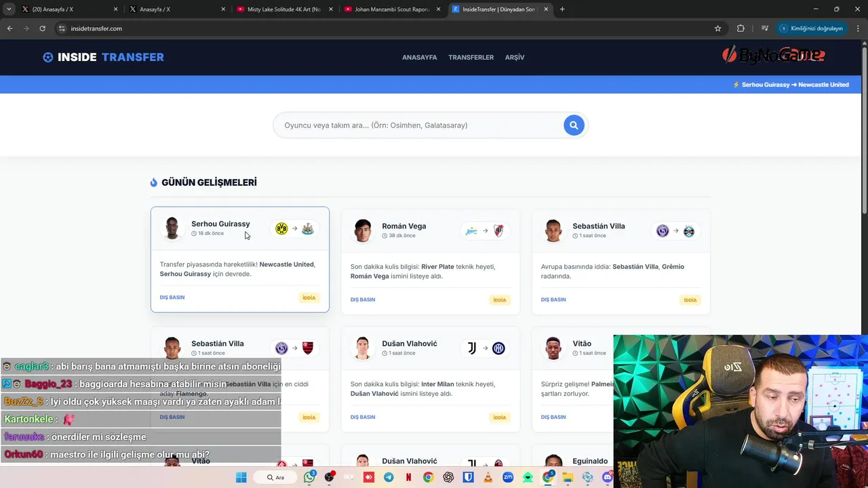868x488 pixels.
Task: Open Netflix from the taskbar
Action: 408,477
